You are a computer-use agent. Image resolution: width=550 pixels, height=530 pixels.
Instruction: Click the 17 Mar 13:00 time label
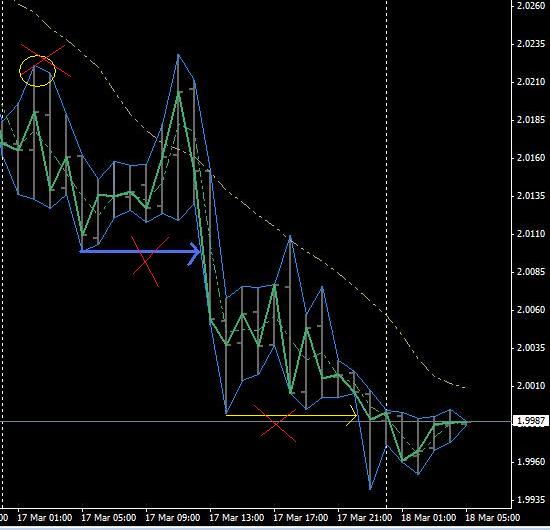pos(237,518)
